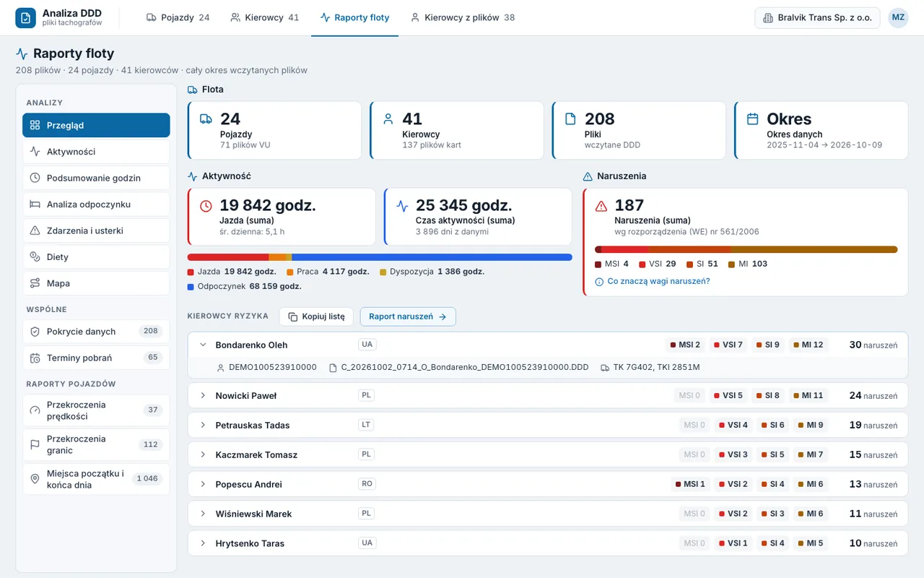Viewport: 924px width, 578px height.
Task: Click the red Jazda segment of the activity bar
Action: [228, 257]
